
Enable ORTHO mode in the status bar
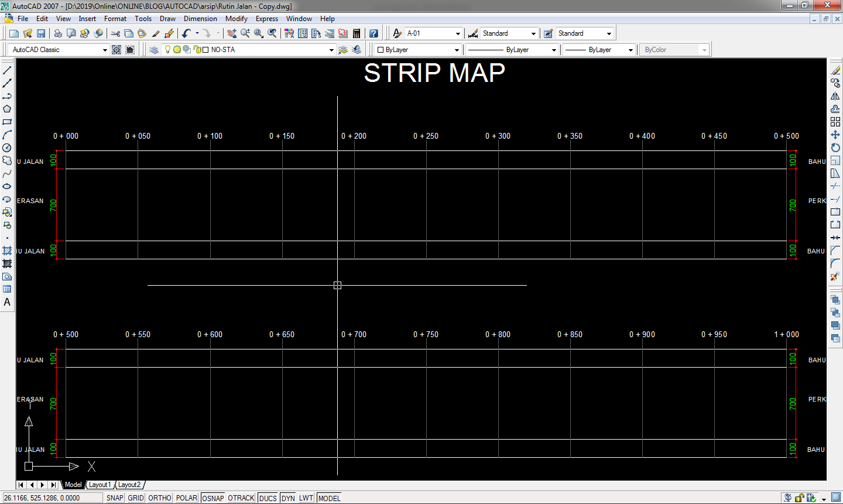coord(159,498)
